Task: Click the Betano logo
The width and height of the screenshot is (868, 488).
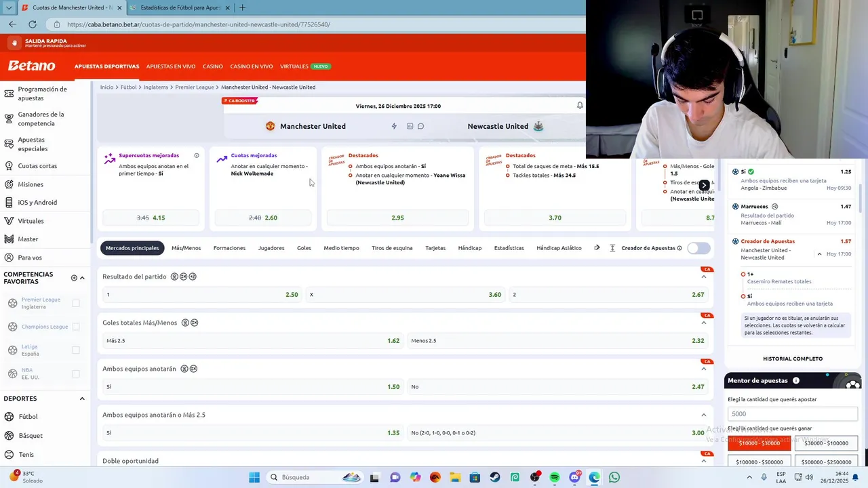Action: tap(31, 66)
